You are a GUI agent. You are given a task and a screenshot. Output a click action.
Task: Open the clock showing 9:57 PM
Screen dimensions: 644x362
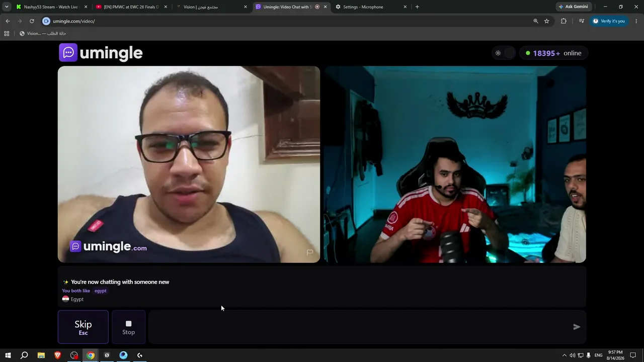615,355
